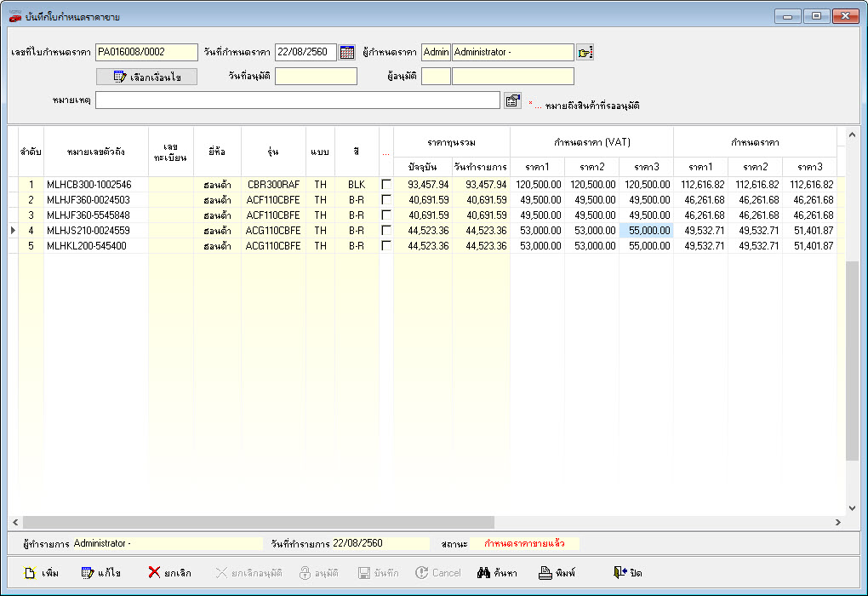Image resolution: width=868 pixels, height=596 pixels.
Task: Tick the checkbox for row MLHJF360-5545848
Action: 386,215
